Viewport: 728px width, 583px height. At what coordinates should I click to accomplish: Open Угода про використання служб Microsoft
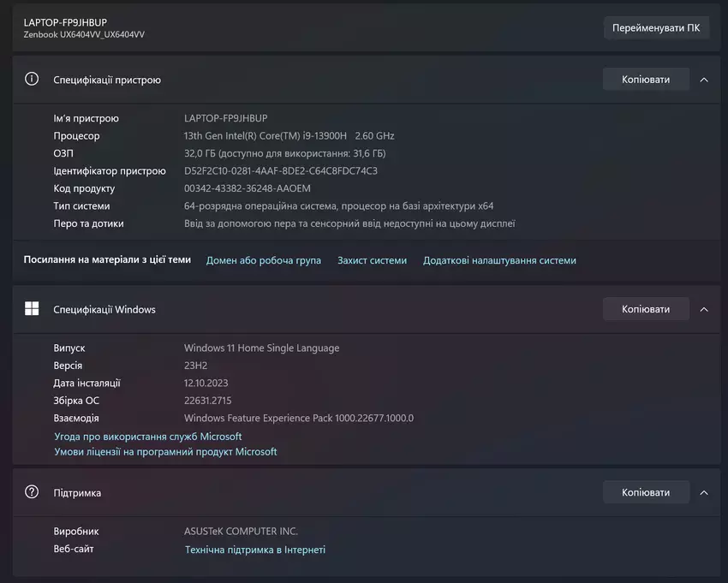pos(148,437)
